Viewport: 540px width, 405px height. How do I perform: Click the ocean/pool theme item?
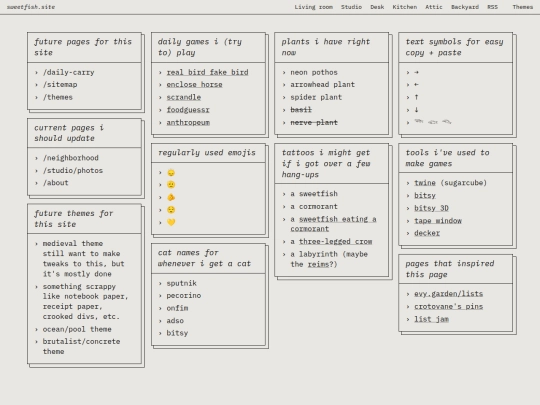point(77,329)
